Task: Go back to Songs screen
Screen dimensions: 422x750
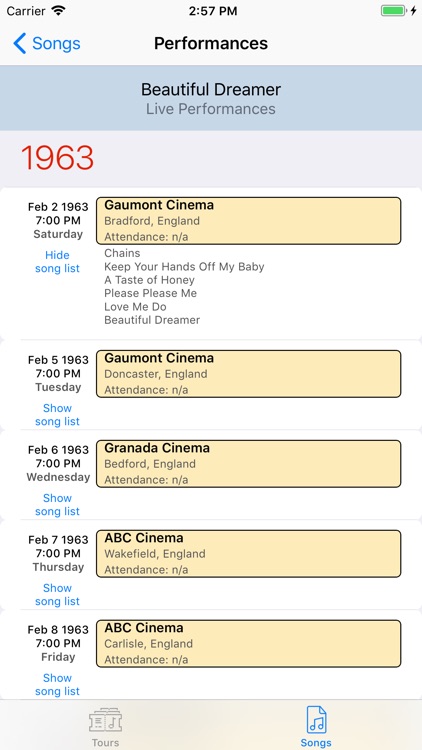Action: click(x=47, y=44)
